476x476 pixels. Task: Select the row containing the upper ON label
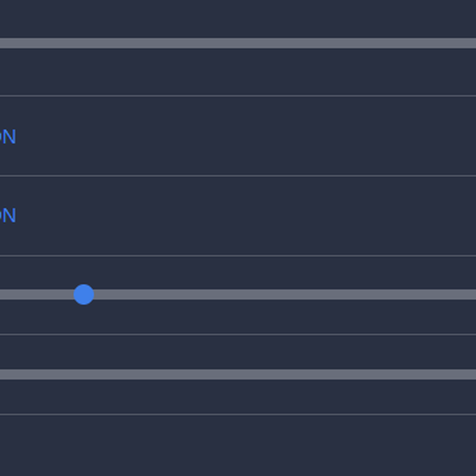click(238, 136)
